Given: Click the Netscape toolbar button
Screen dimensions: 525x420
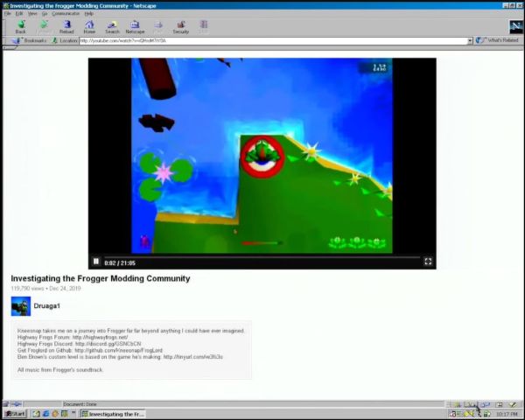Looking at the screenshot, I should (135, 26).
